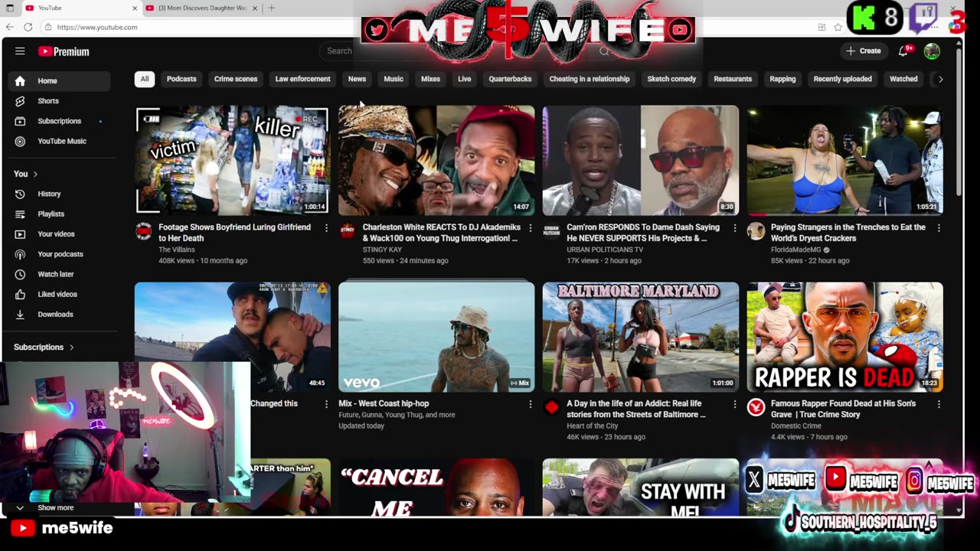Open Watch later in sidebar

pyautogui.click(x=60, y=274)
